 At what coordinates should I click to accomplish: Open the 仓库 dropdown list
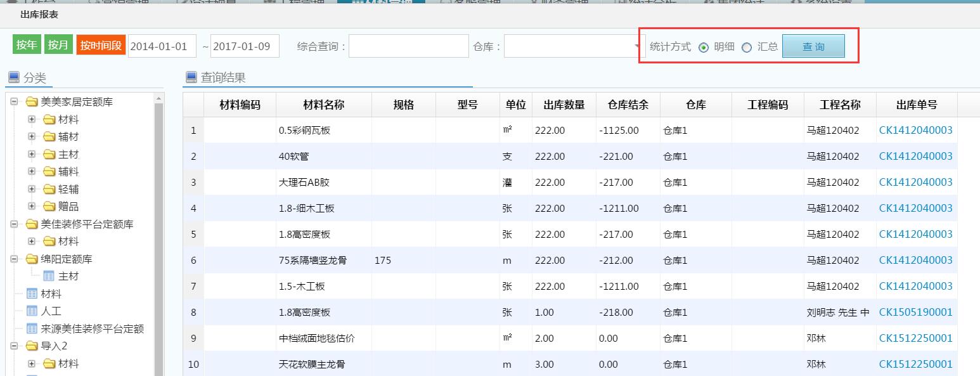636,46
